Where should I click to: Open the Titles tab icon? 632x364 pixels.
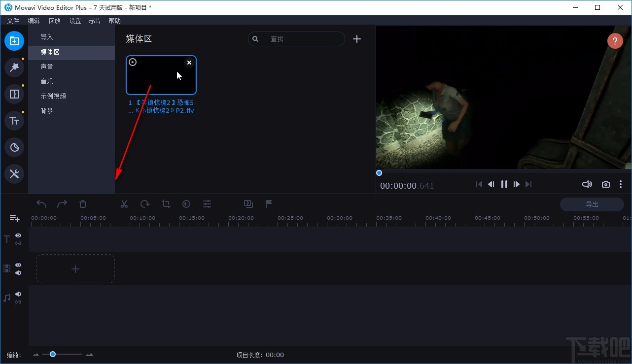click(14, 121)
